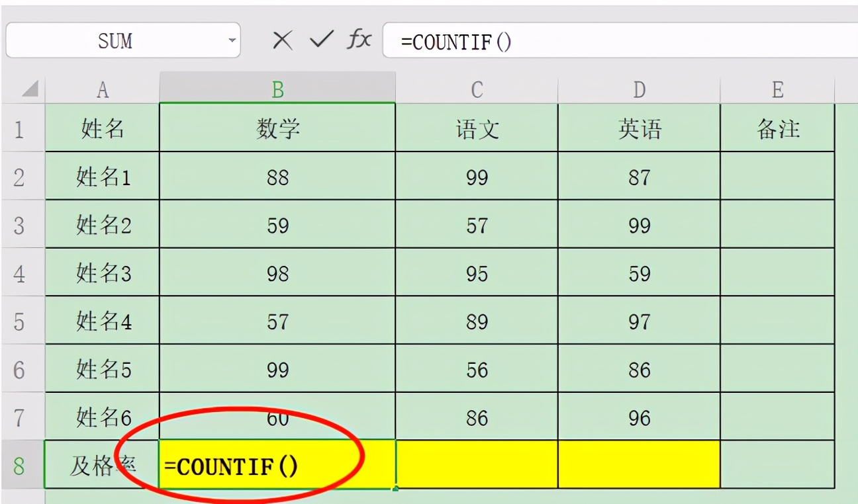Expand the Name Box dropdown arrow
Screen dimensions: 858x504
coord(232,41)
